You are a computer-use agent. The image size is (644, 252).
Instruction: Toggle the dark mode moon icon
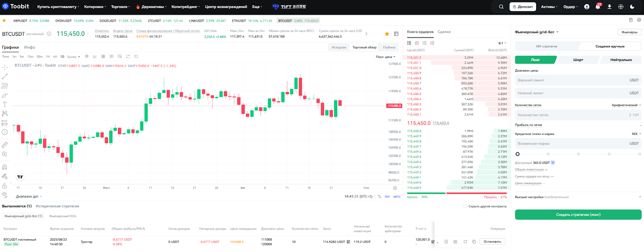[632, 7]
